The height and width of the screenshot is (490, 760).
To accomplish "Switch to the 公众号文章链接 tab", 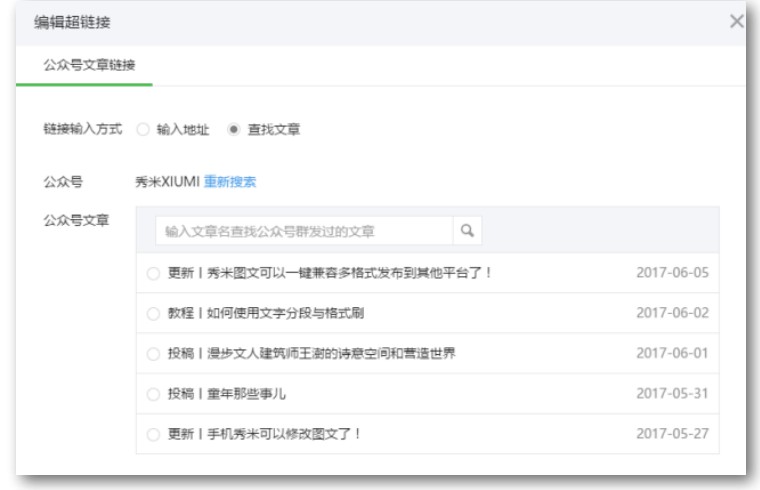I will pos(89,65).
